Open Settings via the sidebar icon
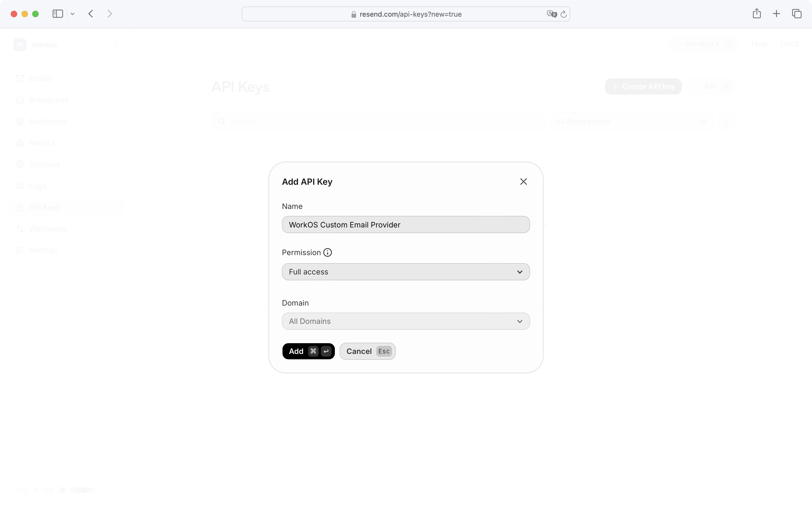Viewport: 812px width, 507px height. click(x=20, y=250)
